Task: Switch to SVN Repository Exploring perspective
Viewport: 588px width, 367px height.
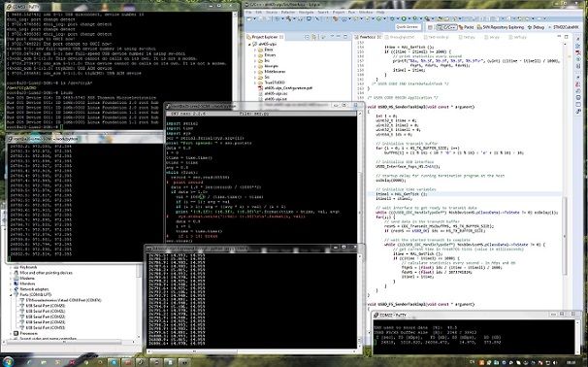Action: click(x=501, y=27)
